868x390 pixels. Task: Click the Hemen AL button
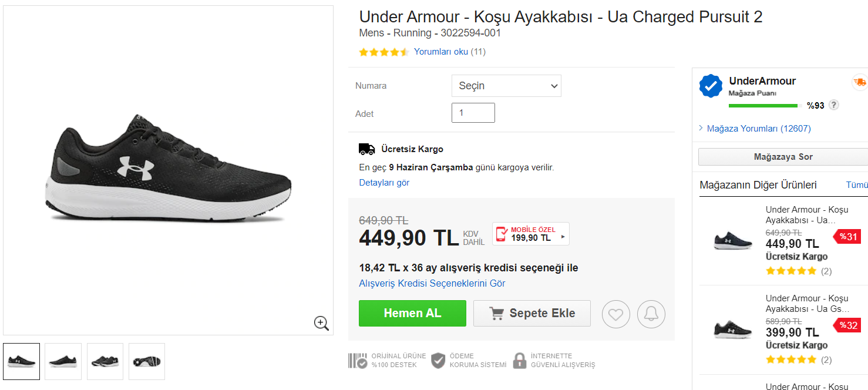pyautogui.click(x=412, y=313)
